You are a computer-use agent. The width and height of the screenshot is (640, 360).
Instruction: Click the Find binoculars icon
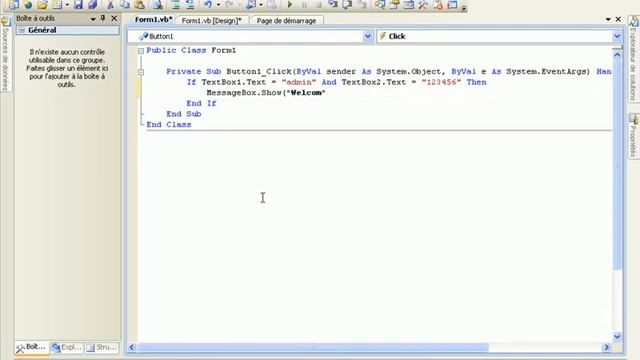pos(158,4)
